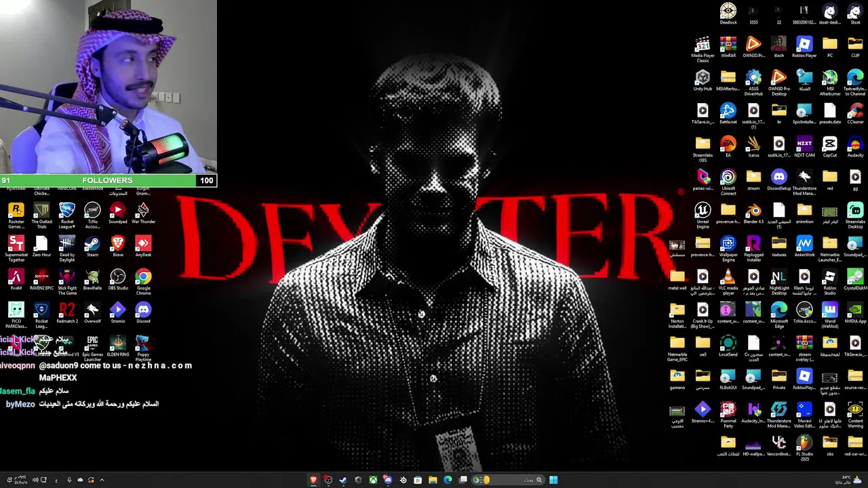Screen dimensions: 868x488
Task: Click the Windows Start button in taskbar
Action: pos(553,480)
